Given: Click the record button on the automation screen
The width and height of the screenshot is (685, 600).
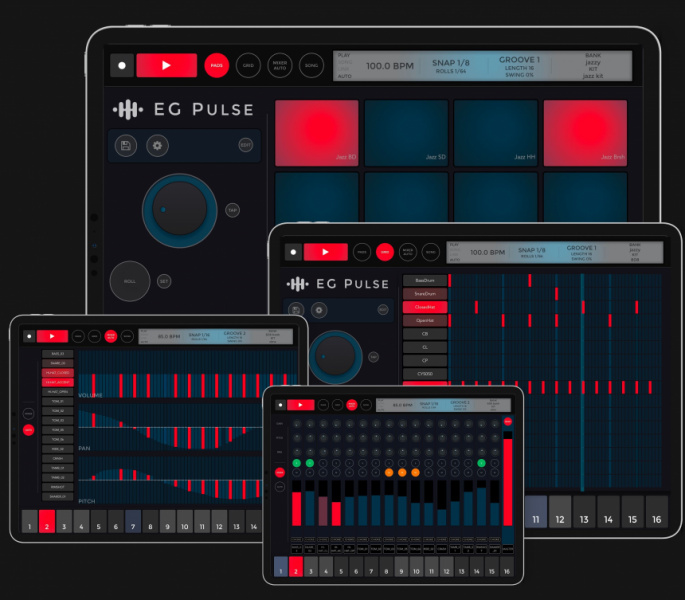Looking at the screenshot, I should click(29, 336).
